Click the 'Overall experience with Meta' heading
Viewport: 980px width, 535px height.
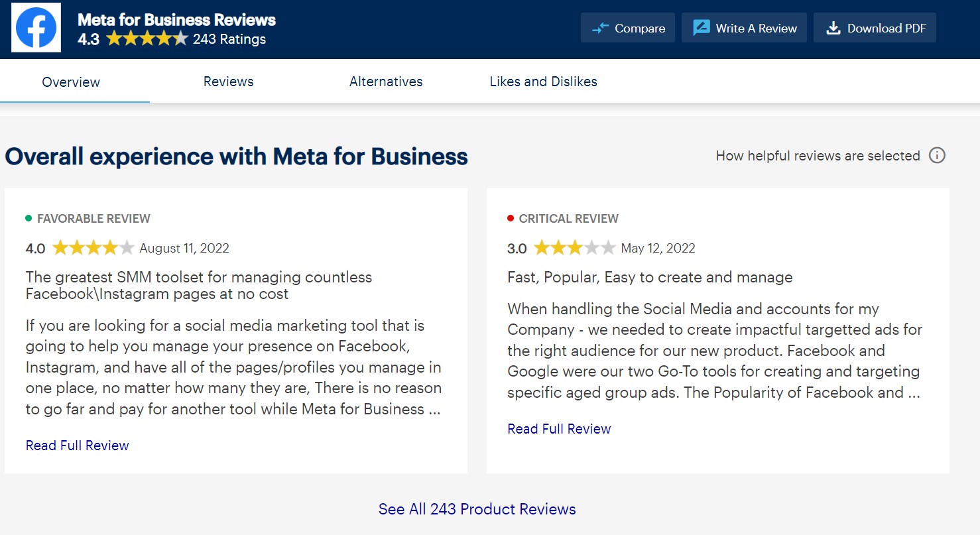tap(236, 156)
